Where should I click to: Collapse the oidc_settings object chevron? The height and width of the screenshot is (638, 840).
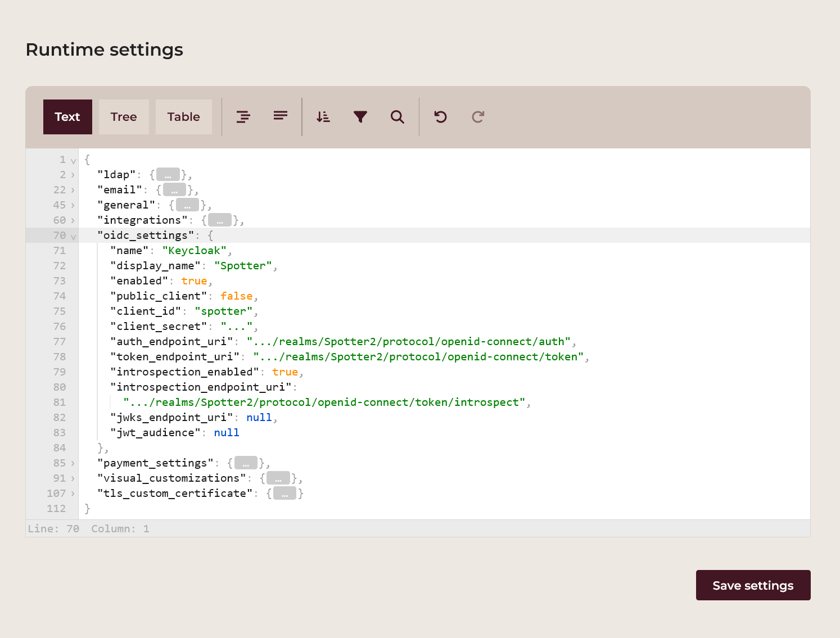pyautogui.click(x=73, y=236)
